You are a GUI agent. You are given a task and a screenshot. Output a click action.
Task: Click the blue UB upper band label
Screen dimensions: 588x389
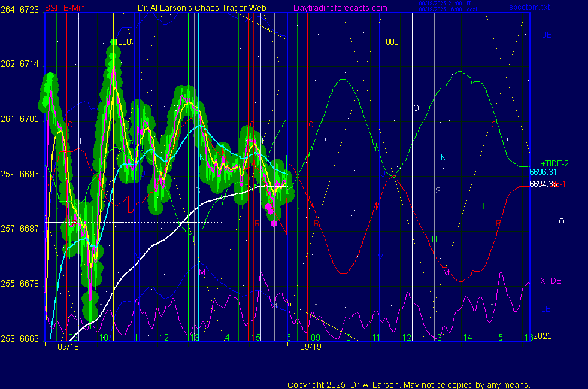pos(546,35)
